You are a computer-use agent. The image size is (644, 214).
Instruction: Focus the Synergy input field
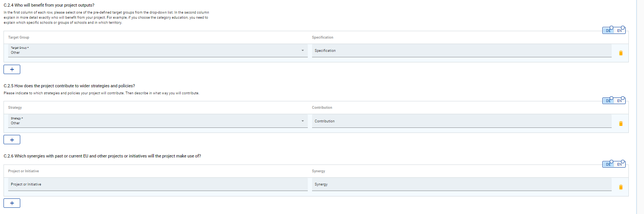tap(461, 184)
